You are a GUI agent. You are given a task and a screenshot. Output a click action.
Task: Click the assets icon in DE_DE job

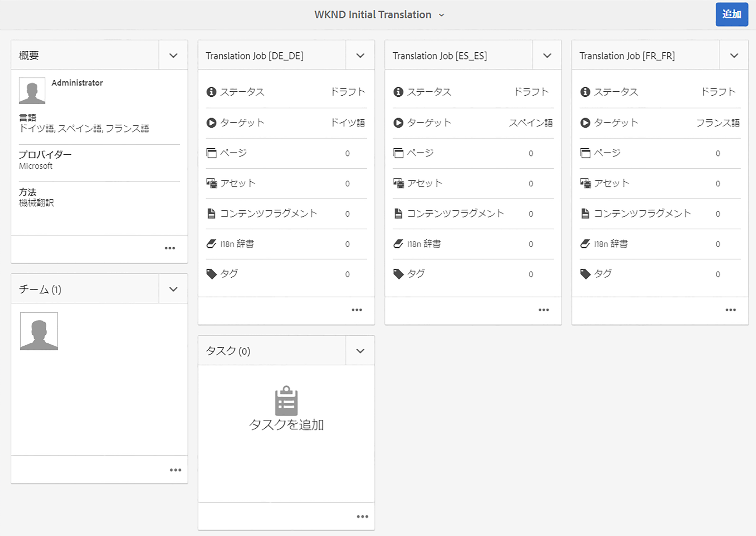pyautogui.click(x=212, y=183)
